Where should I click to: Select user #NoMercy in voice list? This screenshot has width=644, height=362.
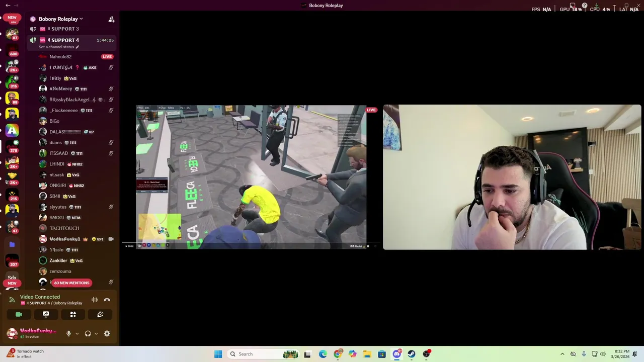[75, 89]
